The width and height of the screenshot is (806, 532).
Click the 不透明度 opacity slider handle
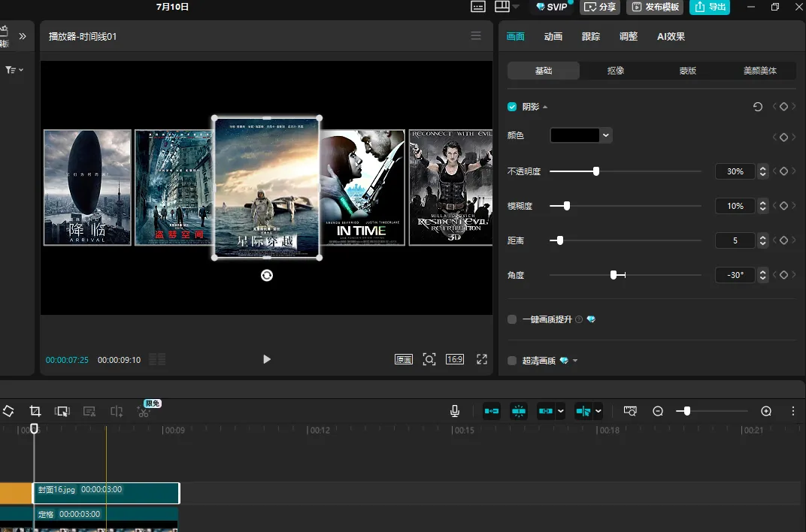coord(595,171)
